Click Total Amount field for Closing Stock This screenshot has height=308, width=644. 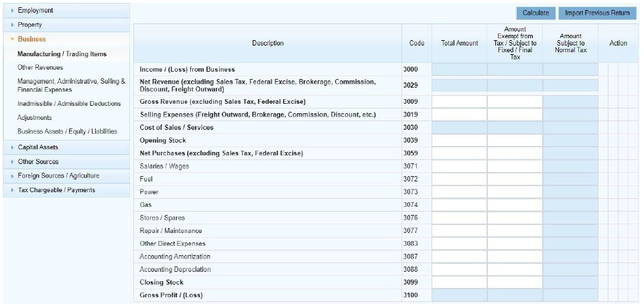459,283
